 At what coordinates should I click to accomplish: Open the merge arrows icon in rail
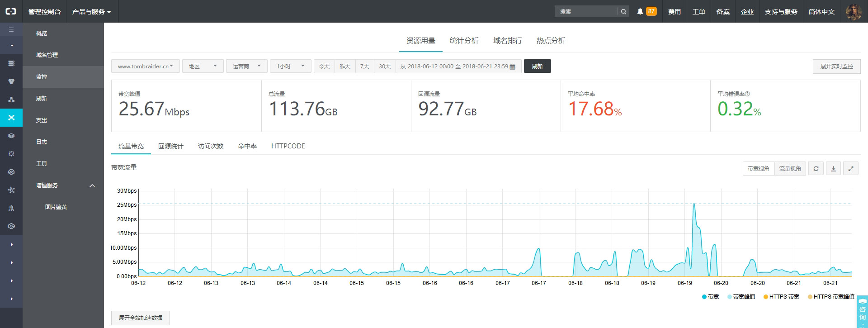[11, 208]
